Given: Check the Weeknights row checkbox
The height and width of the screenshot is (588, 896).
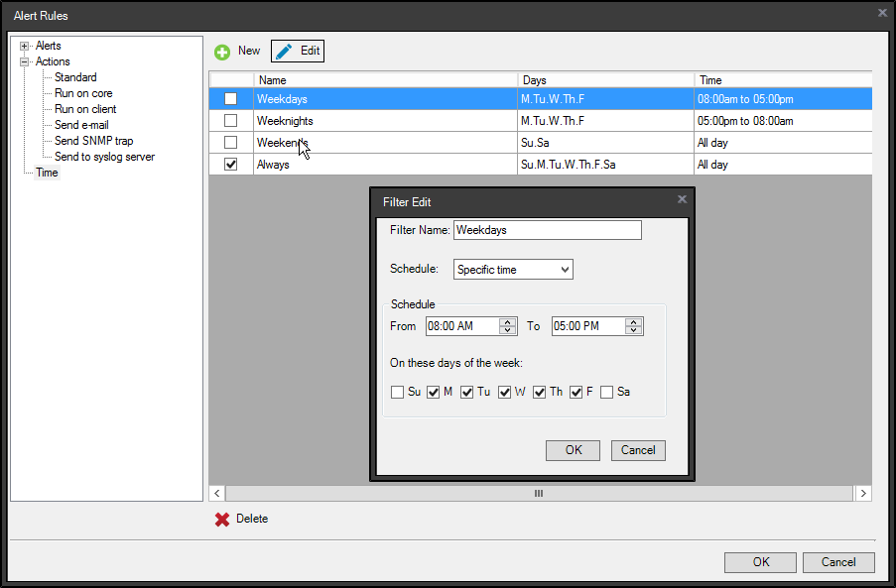Looking at the screenshot, I should click(230, 121).
